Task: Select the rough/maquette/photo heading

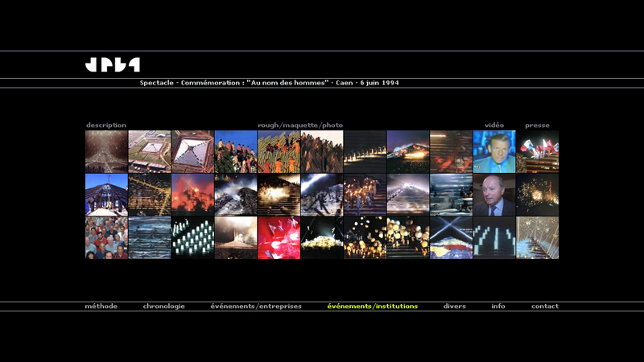Action: (x=300, y=125)
